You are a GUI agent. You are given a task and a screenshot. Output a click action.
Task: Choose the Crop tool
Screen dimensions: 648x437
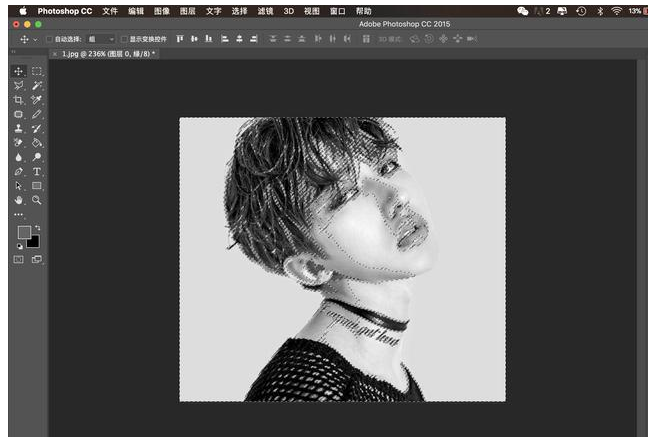(x=19, y=101)
